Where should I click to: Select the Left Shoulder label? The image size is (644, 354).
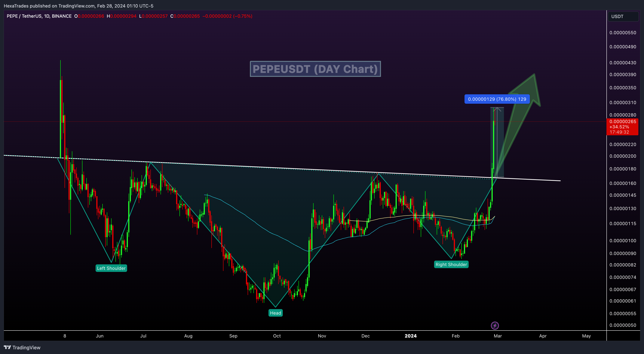tap(111, 268)
